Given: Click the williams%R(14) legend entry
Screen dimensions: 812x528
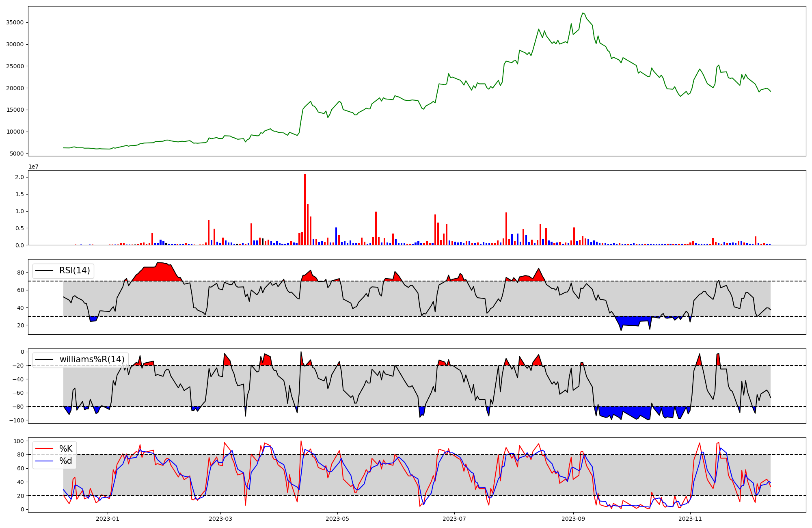Looking at the screenshot, I should tap(92, 359).
